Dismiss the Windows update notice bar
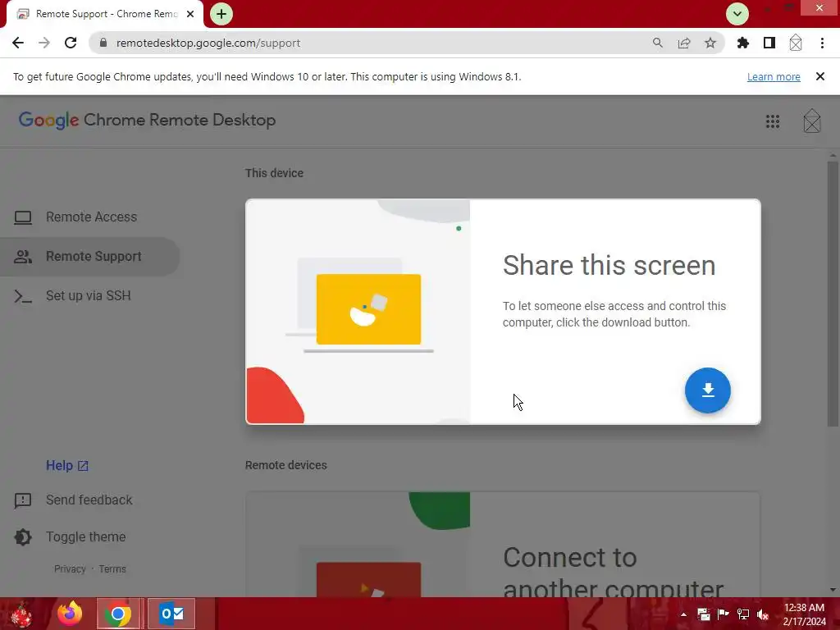Viewport: 840px width, 630px height. (x=819, y=76)
